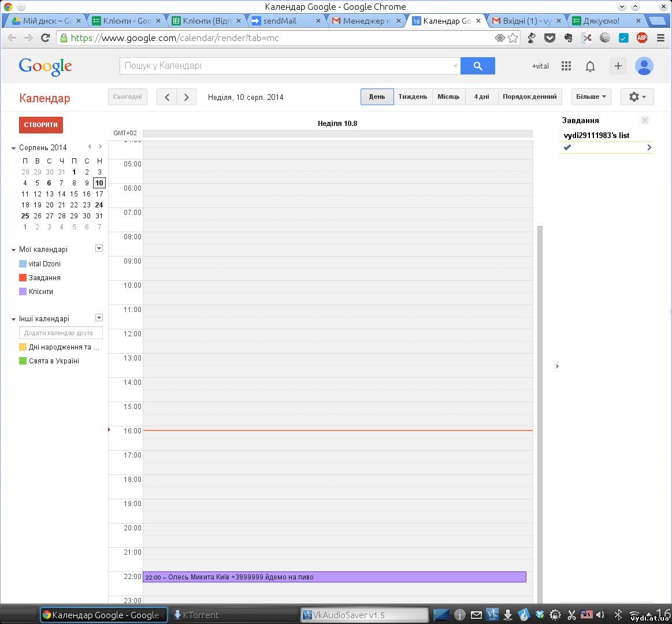Open vydi29111983's list

[596, 135]
